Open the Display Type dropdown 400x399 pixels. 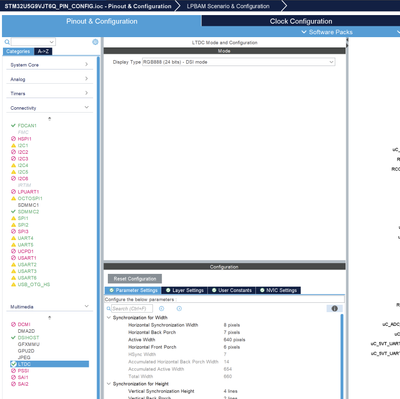[x=239, y=62]
